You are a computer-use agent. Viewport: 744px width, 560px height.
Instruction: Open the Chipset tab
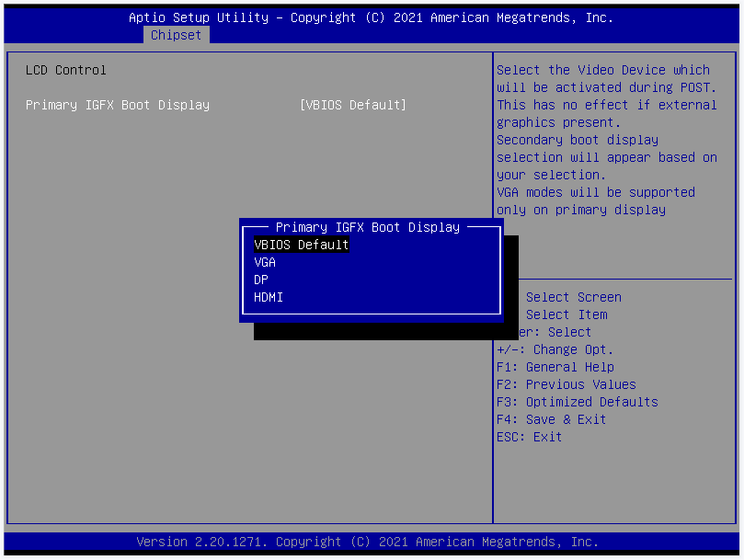(176, 35)
